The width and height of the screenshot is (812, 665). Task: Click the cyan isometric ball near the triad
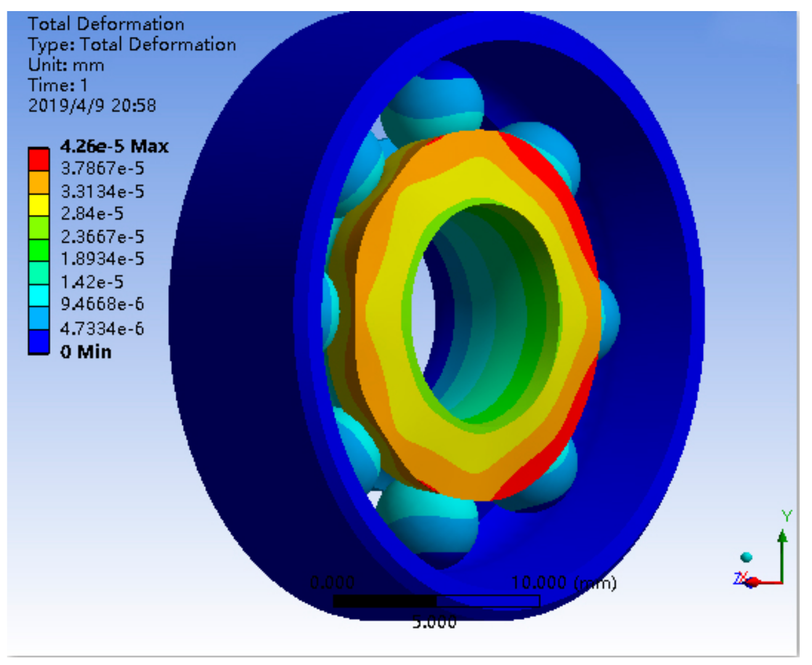(747, 557)
